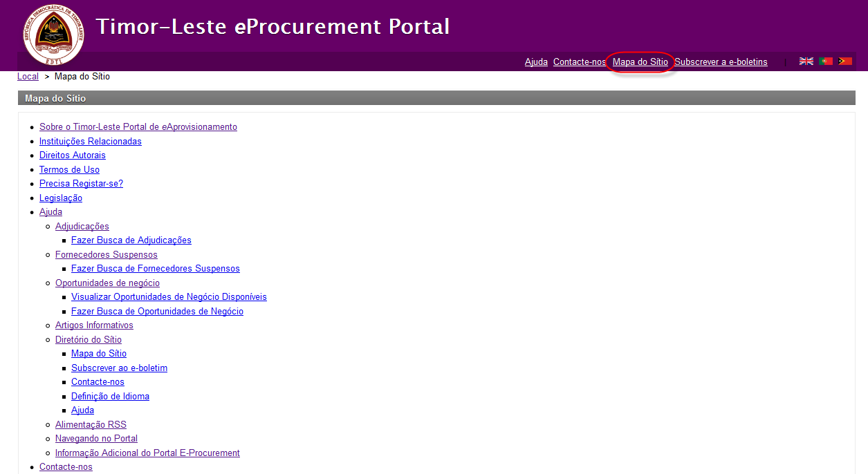
Task: Click Mapa do Sítio in the header menu
Action: point(640,62)
